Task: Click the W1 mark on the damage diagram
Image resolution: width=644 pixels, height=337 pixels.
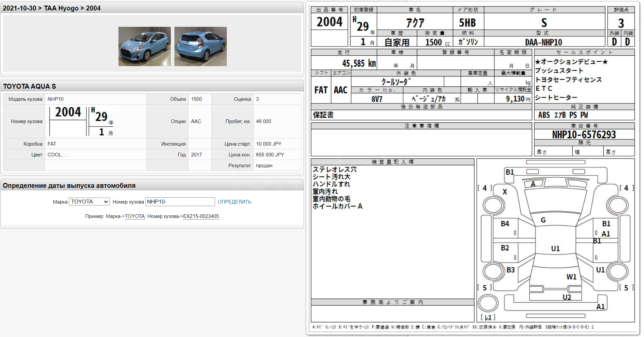Action: 572,277
